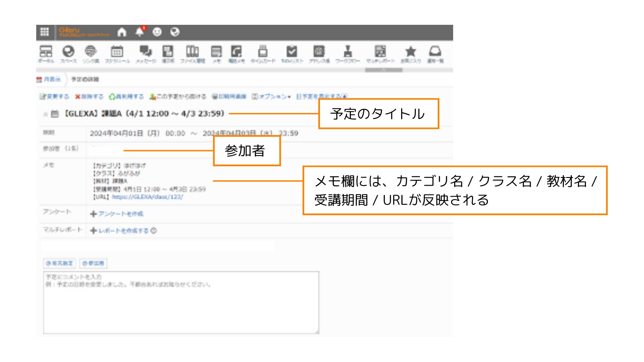Image resolution: width=644 pixels, height=362 pixels.
Task: Go back to 月表示 breadcrumb
Action: click(x=52, y=79)
